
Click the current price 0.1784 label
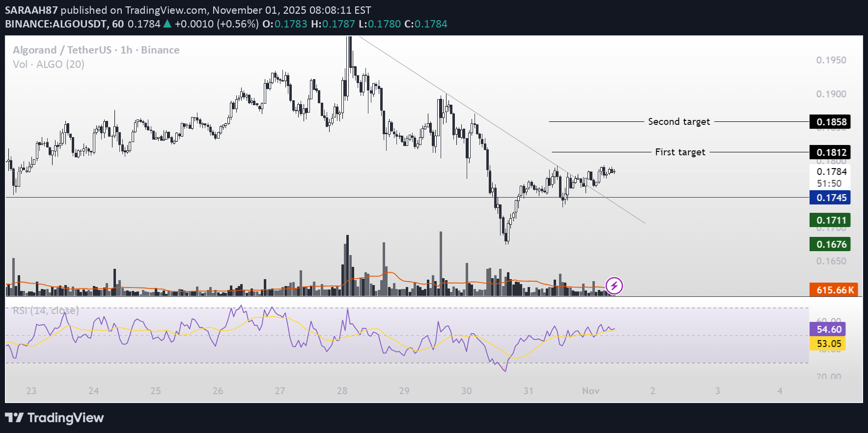coord(831,172)
